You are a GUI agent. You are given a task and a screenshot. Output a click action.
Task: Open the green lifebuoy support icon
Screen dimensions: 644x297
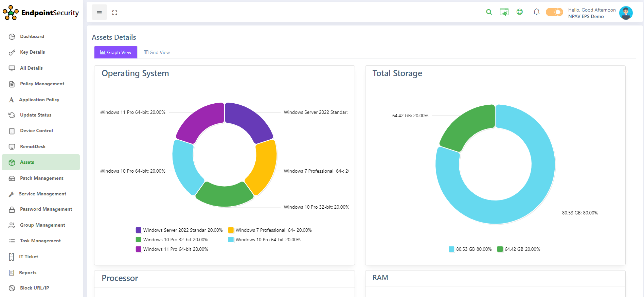520,12
